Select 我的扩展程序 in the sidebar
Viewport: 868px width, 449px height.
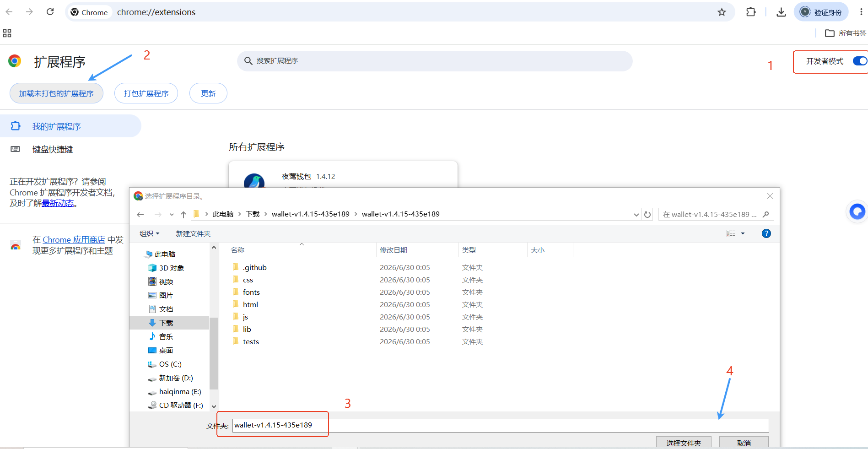56,126
